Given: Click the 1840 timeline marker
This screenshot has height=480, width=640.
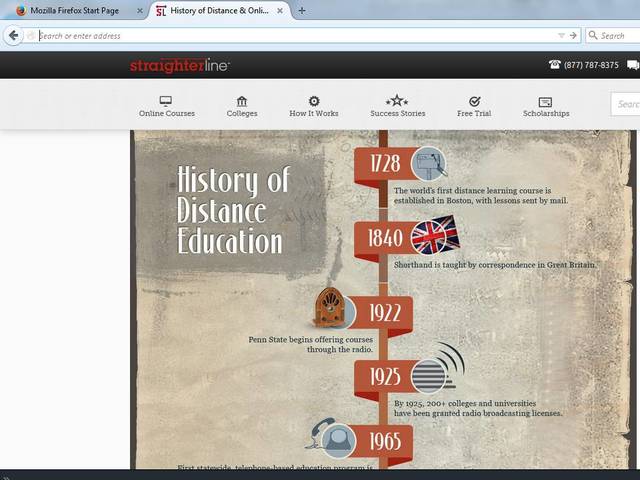Looking at the screenshot, I should [x=385, y=238].
